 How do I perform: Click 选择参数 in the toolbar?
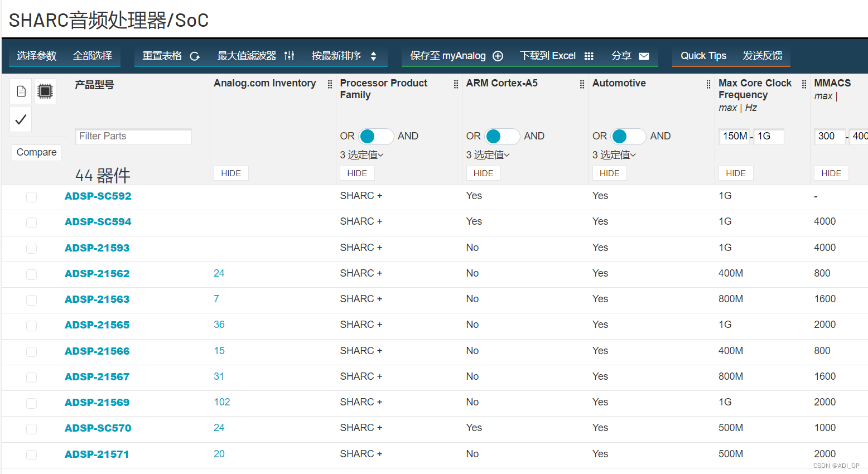[37, 56]
